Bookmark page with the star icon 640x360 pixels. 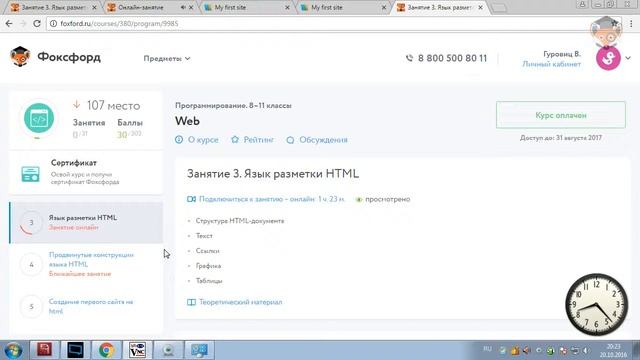tap(614, 24)
